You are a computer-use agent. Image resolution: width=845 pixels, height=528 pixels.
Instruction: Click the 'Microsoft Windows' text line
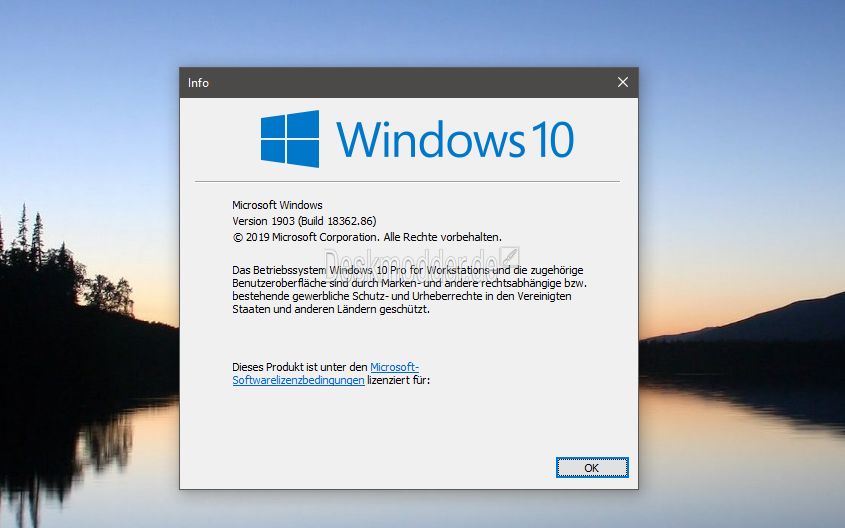tap(277, 205)
